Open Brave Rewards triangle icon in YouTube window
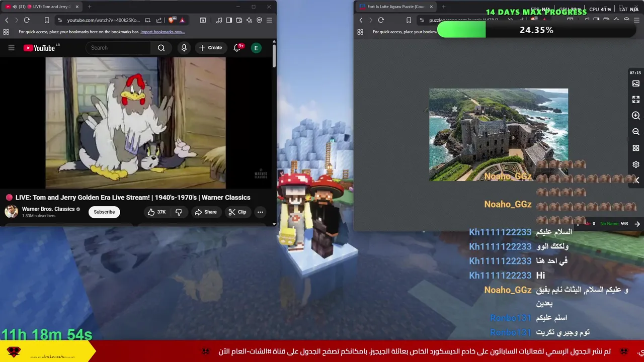 coord(182,20)
